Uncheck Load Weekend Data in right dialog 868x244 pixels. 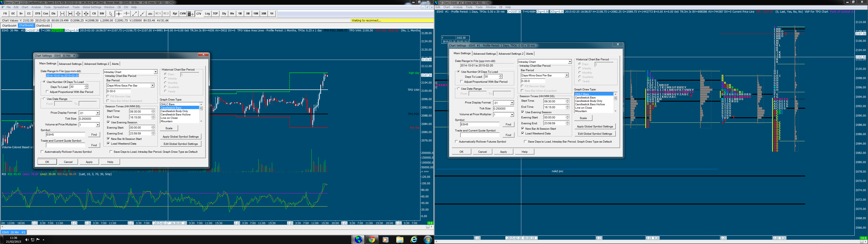coord(523,134)
